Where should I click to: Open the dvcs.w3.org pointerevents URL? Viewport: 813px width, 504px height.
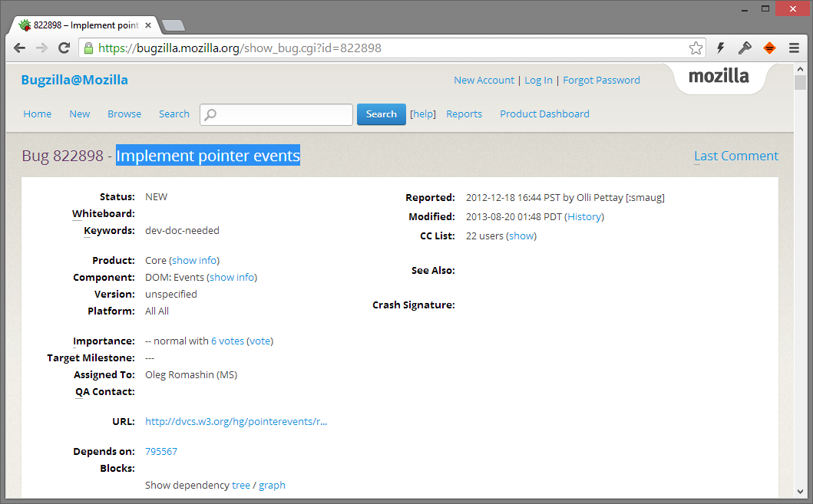coord(236,422)
